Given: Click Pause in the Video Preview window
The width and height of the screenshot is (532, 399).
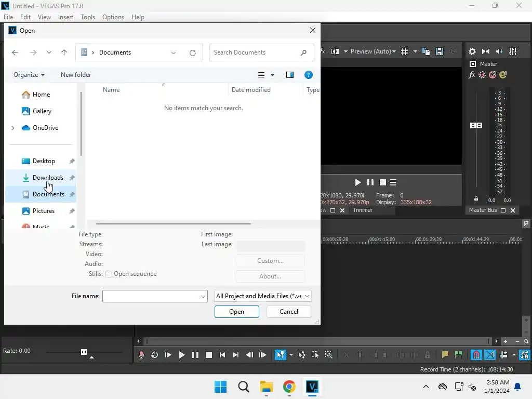Looking at the screenshot, I should pyautogui.click(x=370, y=182).
